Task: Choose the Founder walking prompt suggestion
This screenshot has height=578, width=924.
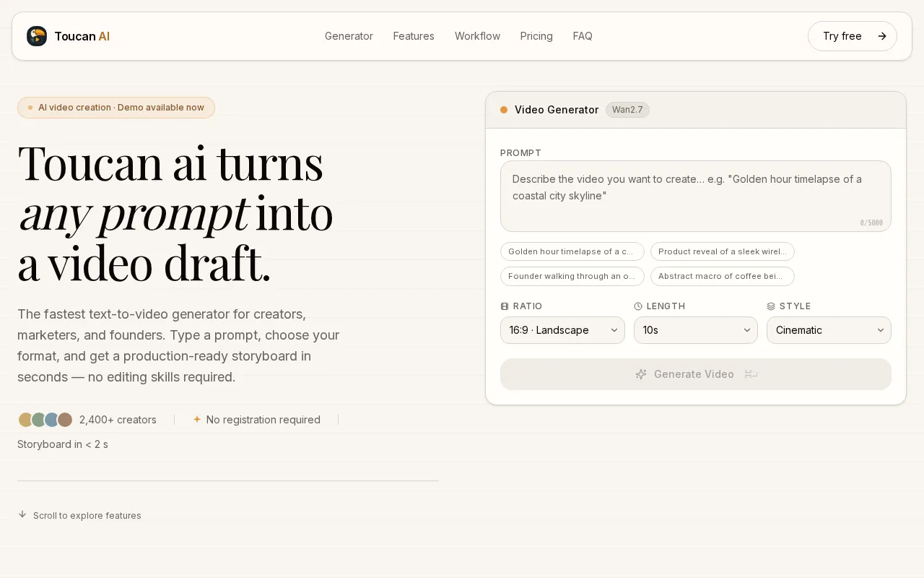Action: coord(572,276)
